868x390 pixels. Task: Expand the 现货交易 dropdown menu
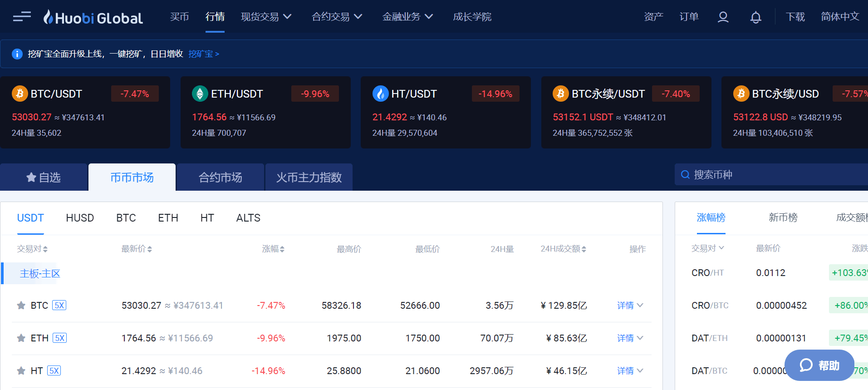coord(266,17)
